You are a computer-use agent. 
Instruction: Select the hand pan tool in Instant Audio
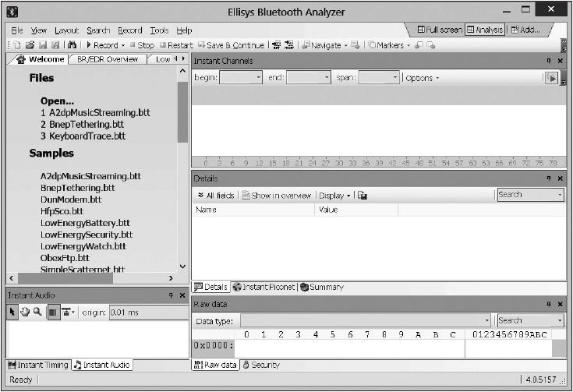pyautogui.click(x=25, y=312)
